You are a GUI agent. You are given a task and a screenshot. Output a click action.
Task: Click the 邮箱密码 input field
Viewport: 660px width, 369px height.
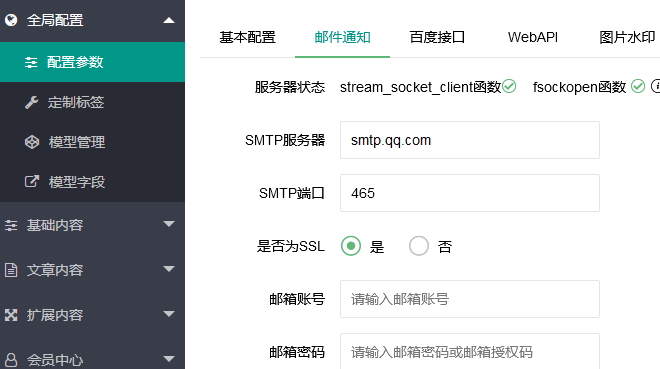click(470, 351)
